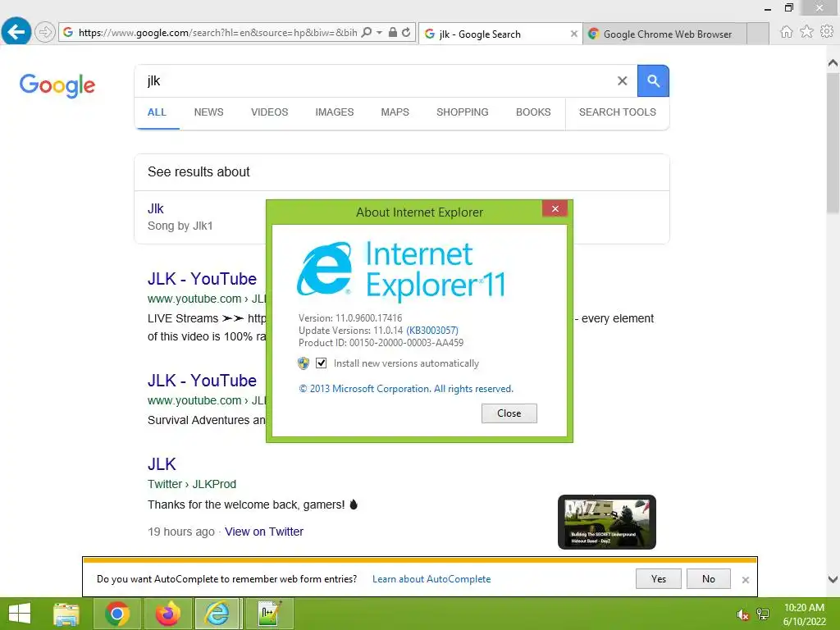Open the address bar dropdown arrow
Screen dimensions: 840x630
click(379, 33)
